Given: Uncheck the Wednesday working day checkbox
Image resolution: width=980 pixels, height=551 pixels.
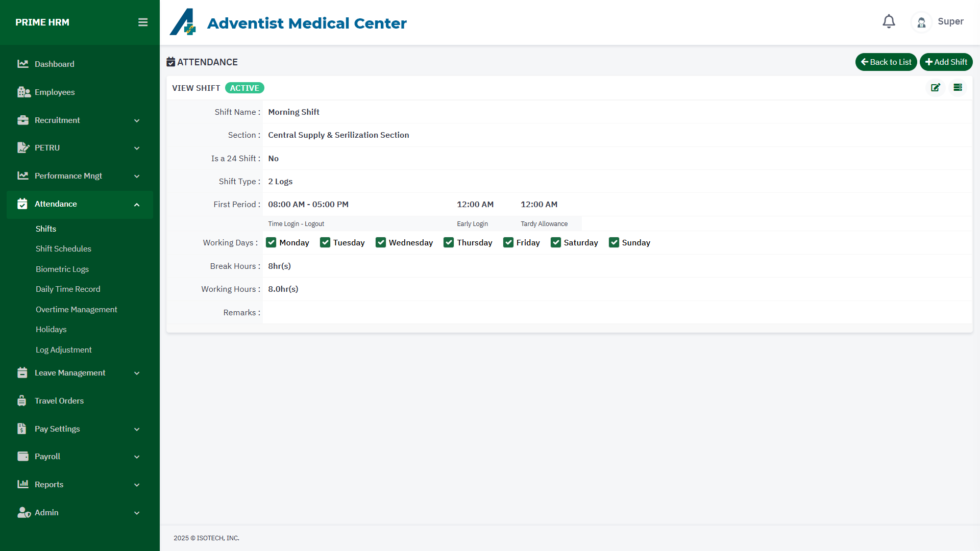Looking at the screenshot, I should [381, 243].
